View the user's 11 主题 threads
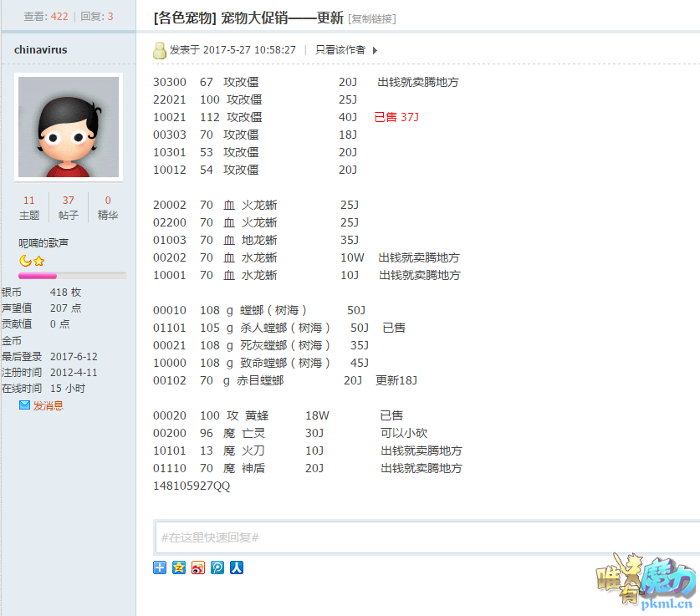 (x=29, y=207)
